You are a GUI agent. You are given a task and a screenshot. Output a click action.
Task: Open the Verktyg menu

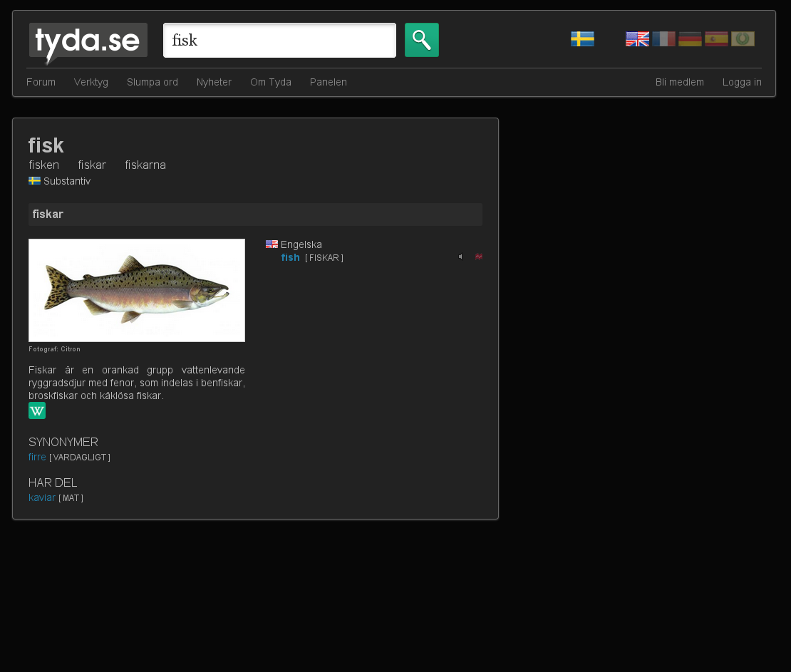(x=91, y=82)
